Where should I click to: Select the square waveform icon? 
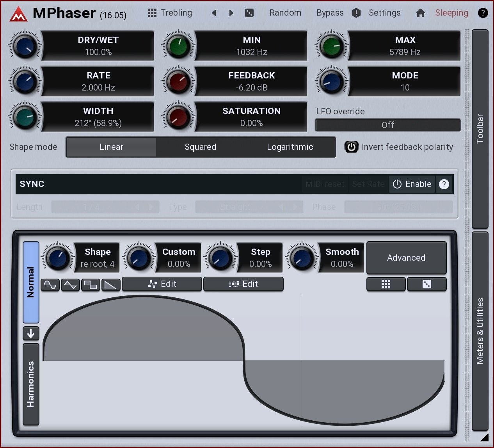(91, 285)
